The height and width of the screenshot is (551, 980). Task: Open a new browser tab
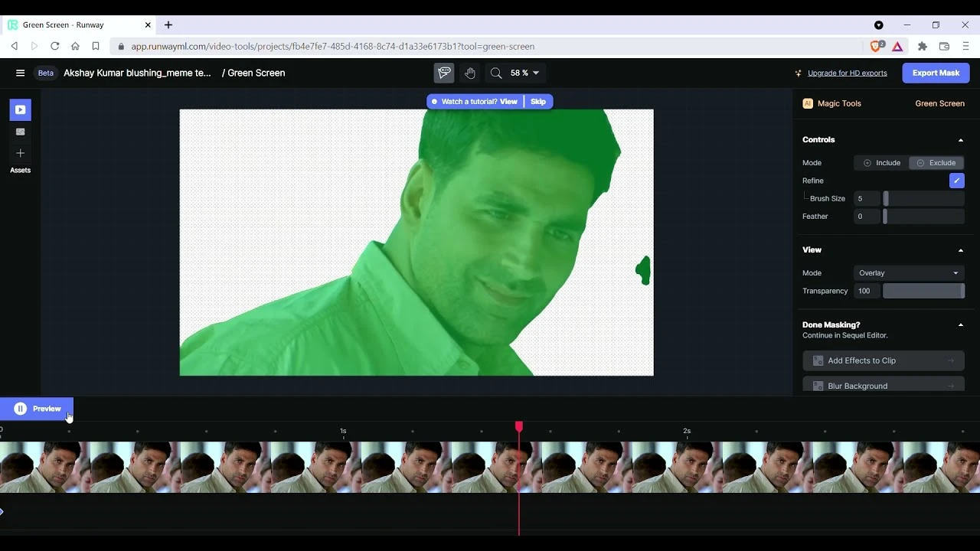point(168,25)
